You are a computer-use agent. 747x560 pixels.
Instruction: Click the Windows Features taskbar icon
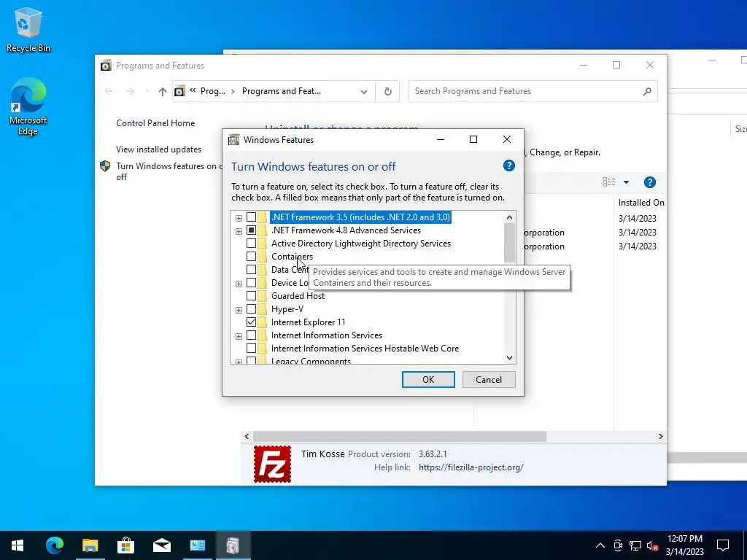coord(233,545)
